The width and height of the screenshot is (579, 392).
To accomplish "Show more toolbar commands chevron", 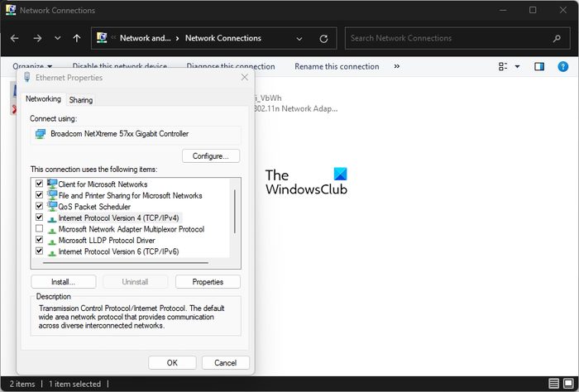I will [396, 66].
